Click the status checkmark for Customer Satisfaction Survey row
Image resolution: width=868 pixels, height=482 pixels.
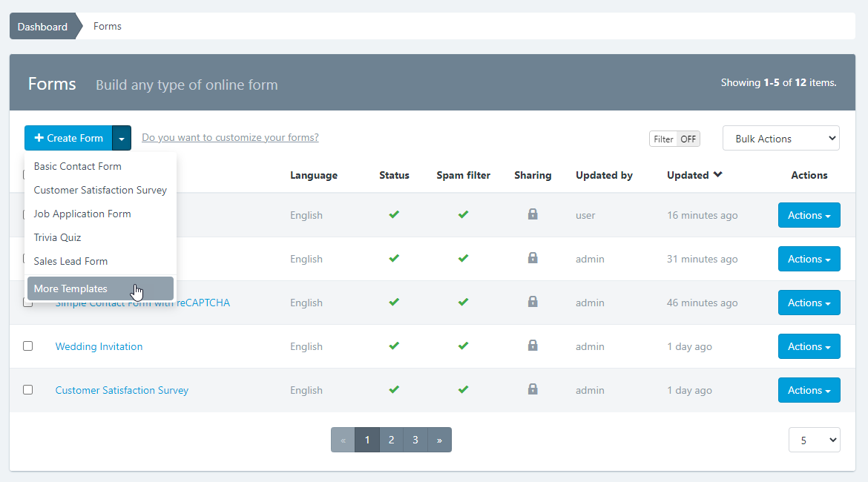pyautogui.click(x=394, y=389)
